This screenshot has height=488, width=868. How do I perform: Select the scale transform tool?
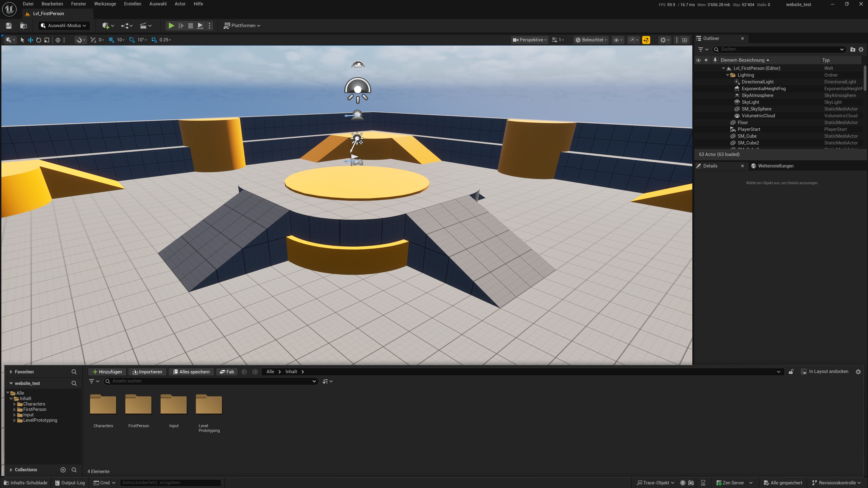[47, 40]
